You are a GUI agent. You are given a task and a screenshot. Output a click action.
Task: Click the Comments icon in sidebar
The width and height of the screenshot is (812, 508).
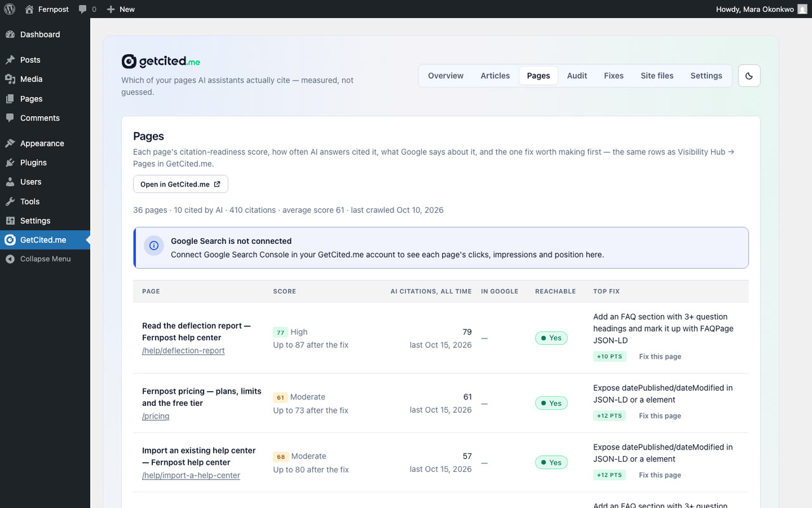tap(10, 117)
